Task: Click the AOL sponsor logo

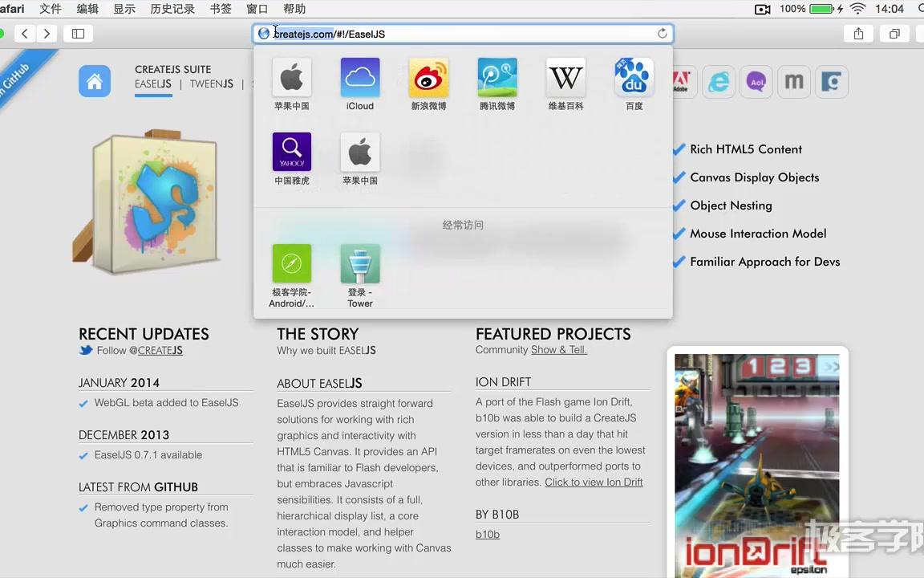Action: tap(756, 81)
